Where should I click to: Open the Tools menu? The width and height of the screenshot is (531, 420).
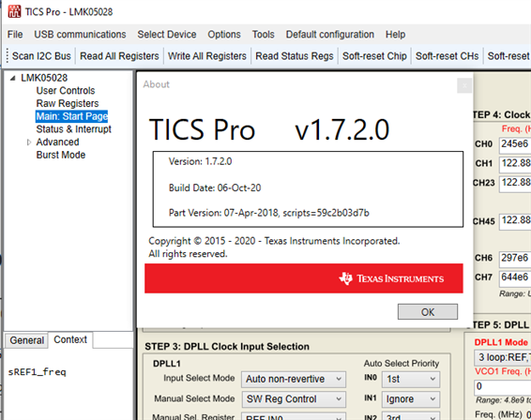click(x=263, y=34)
